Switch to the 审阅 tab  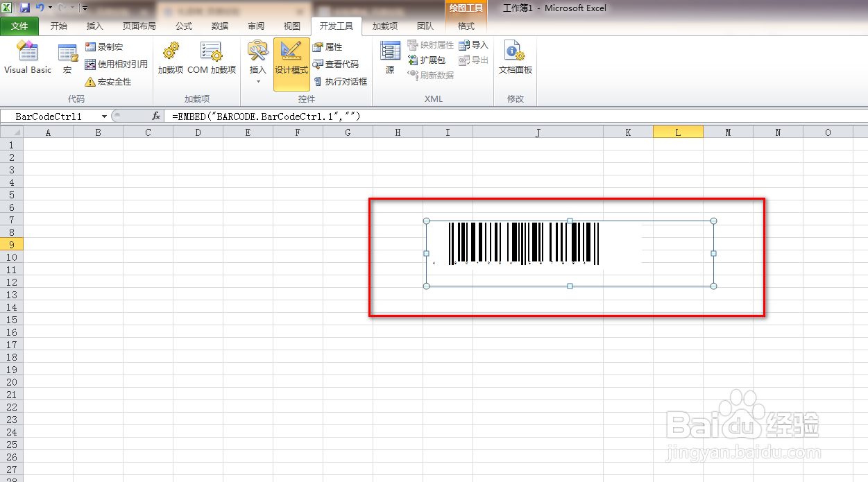tap(256, 26)
